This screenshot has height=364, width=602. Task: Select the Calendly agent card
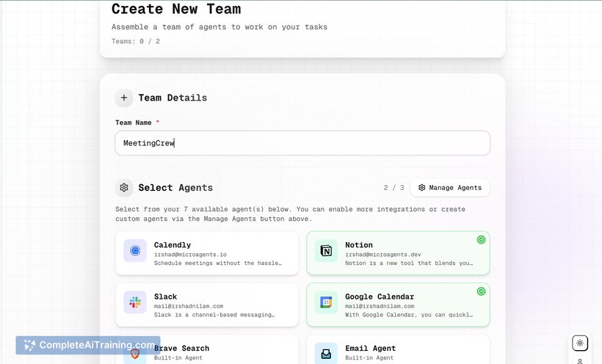click(207, 253)
